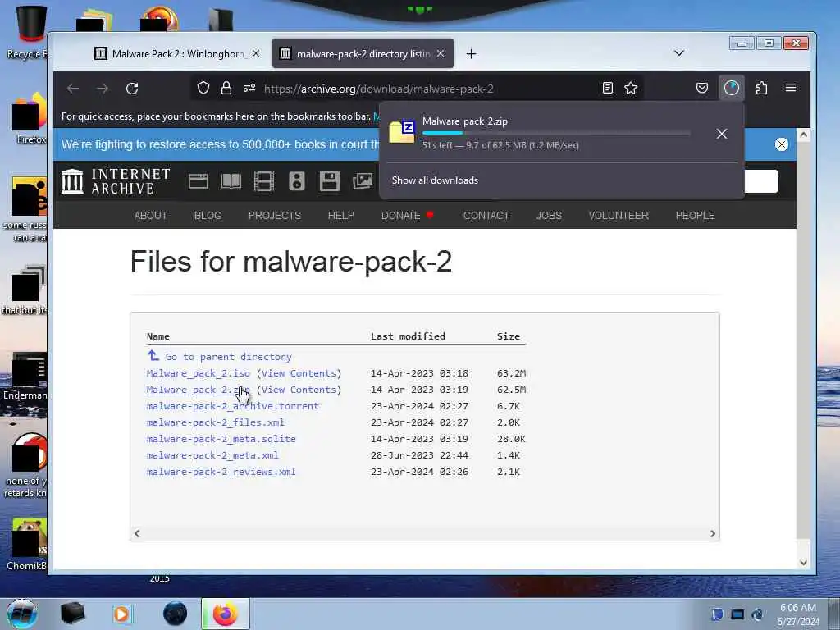Dismiss the blue books banner
The height and width of the screenshot is (630, 840).
point(782,144)
